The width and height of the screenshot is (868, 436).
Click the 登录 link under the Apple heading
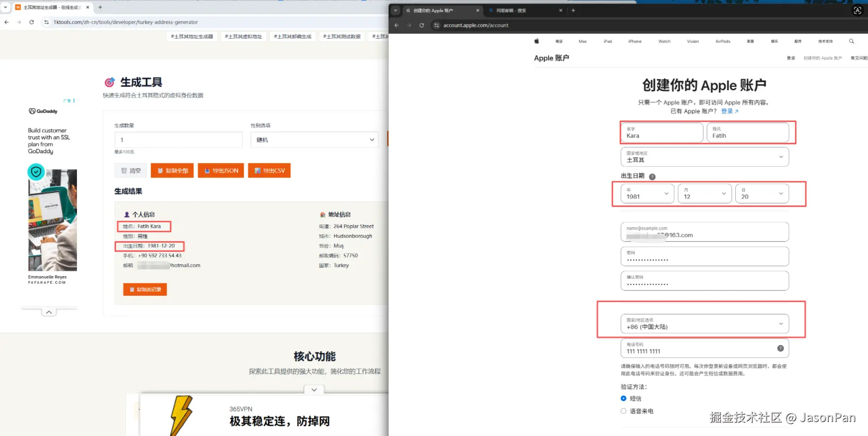[x=730, y=111]
